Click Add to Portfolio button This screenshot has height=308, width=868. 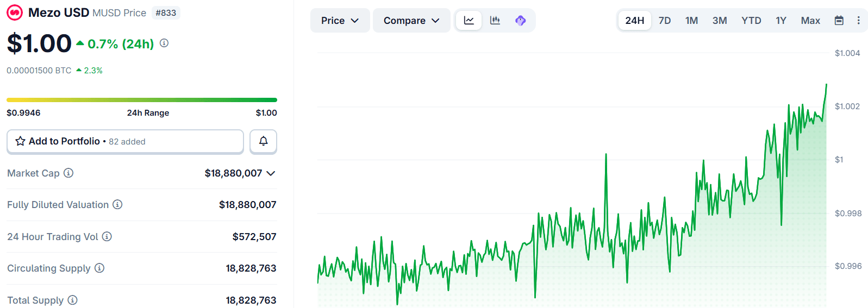[125, 141]
